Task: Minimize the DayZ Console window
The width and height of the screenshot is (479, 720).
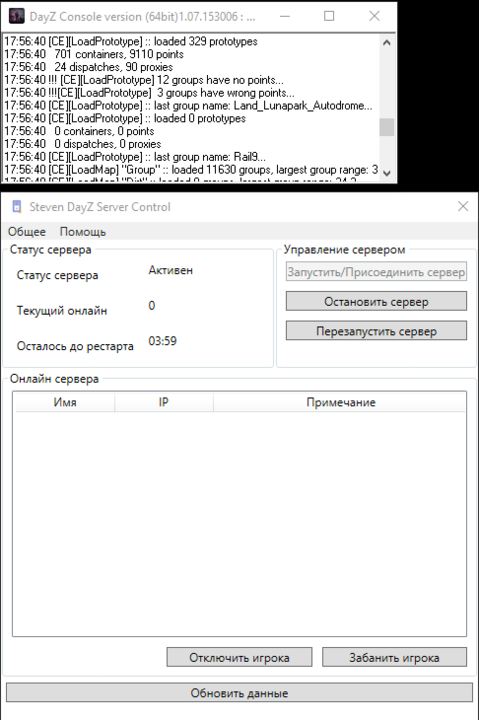Action: [x=285, y=16]
